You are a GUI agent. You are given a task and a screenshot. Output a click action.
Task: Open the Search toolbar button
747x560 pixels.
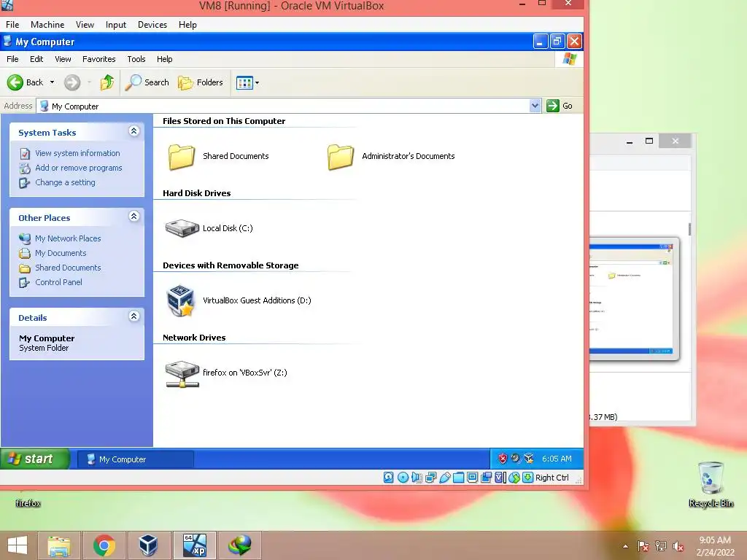[147, 82]
